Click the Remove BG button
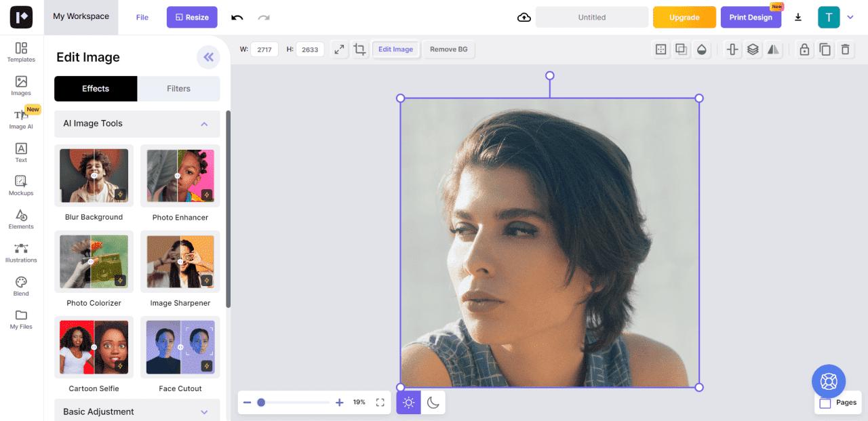 click(x=448, y=49)
